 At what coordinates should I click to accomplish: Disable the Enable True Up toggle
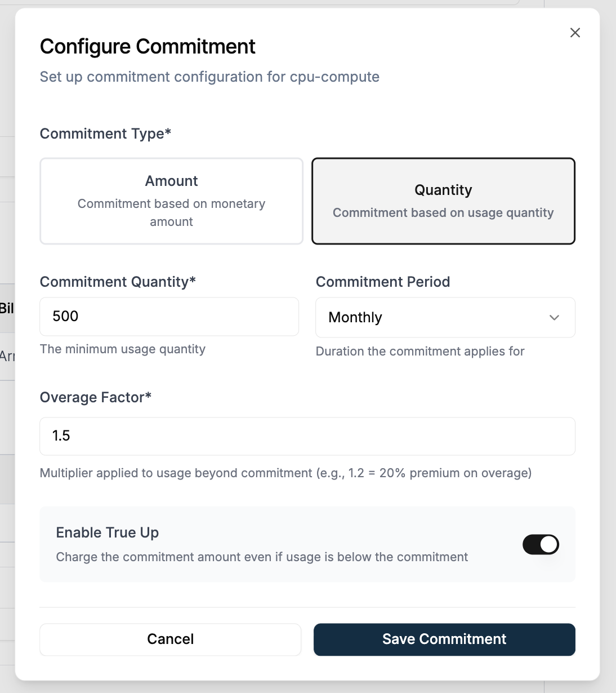(x=541, y=544)
